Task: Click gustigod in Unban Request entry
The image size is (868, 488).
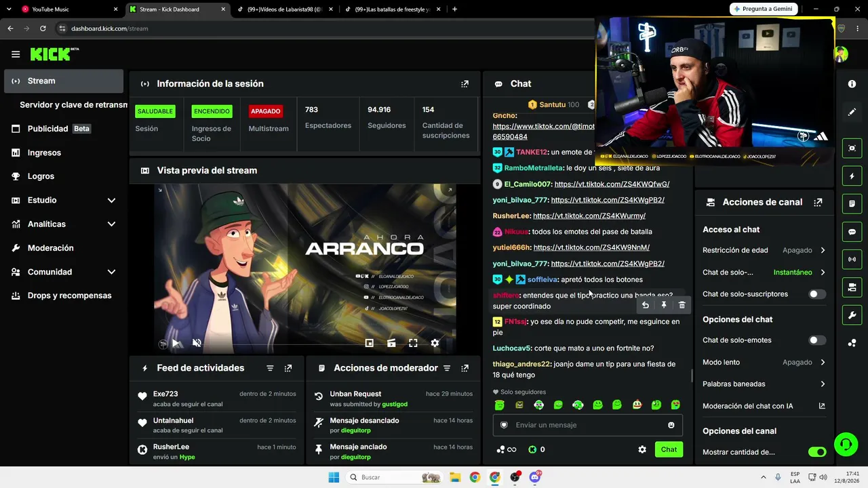Action: [x=395, y=405]
